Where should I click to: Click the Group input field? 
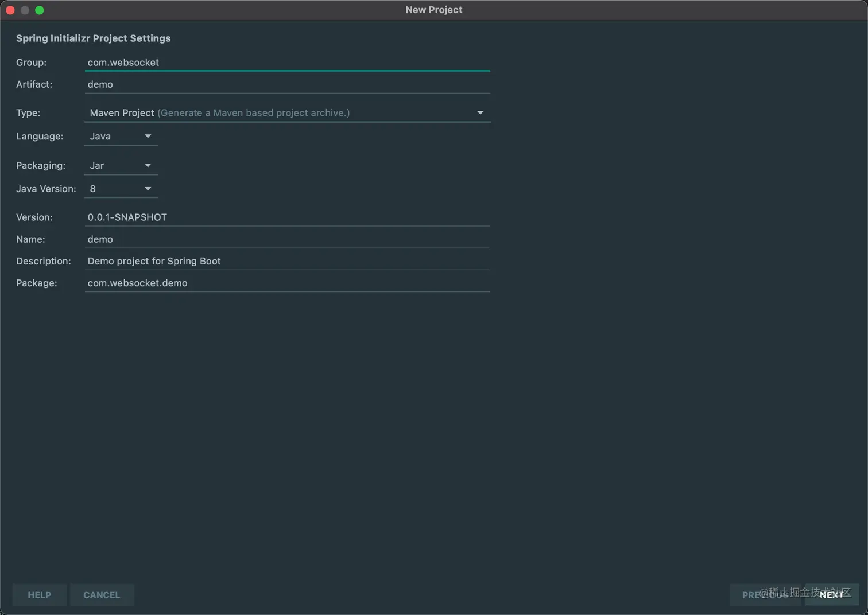(x=287, y=62)
